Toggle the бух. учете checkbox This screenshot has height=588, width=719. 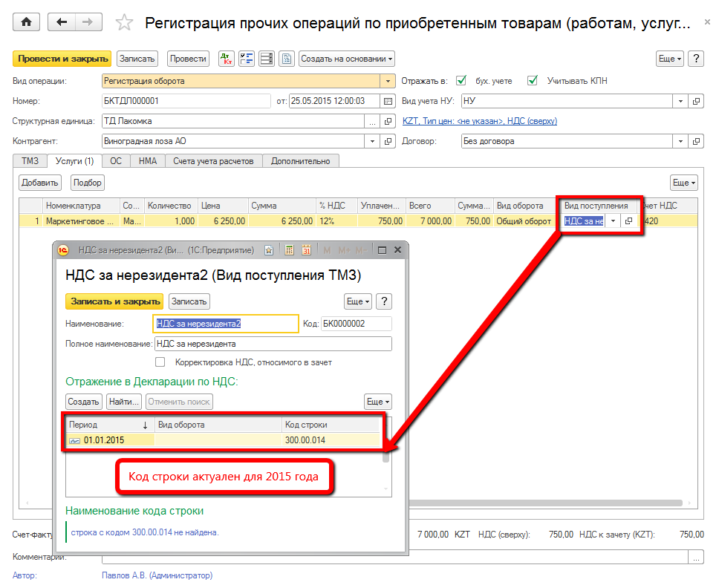click(x=461, y=81)
